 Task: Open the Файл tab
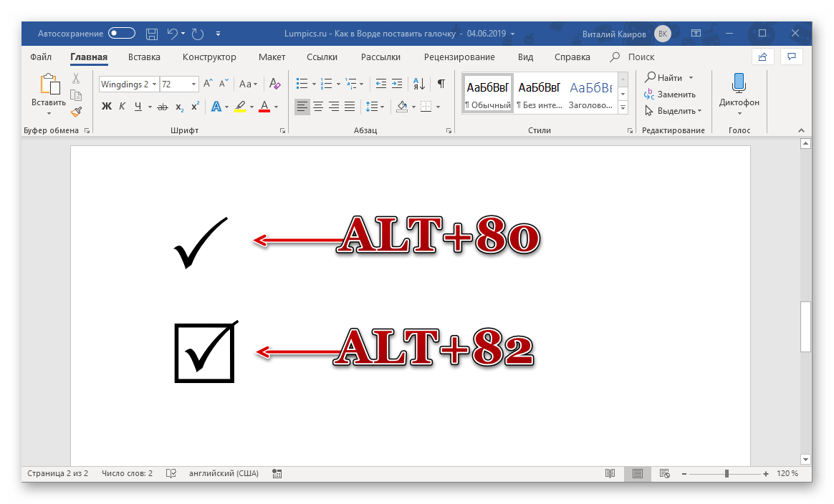41,57
